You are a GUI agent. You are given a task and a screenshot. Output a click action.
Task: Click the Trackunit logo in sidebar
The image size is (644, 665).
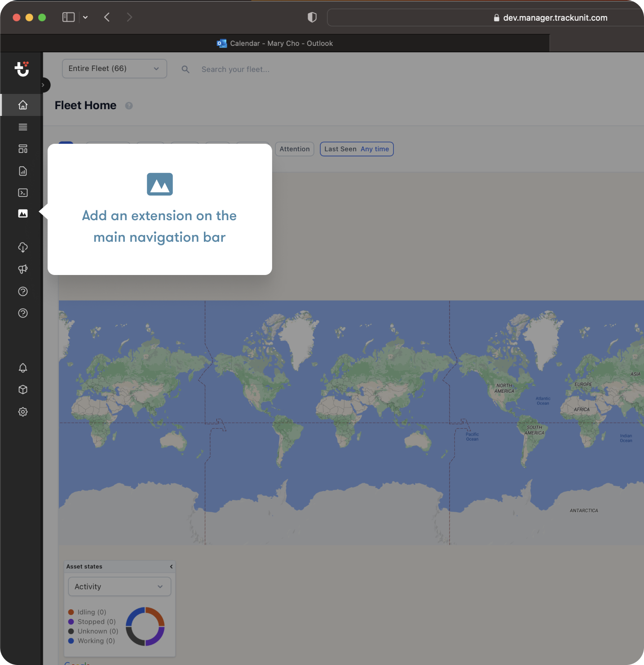22,69
